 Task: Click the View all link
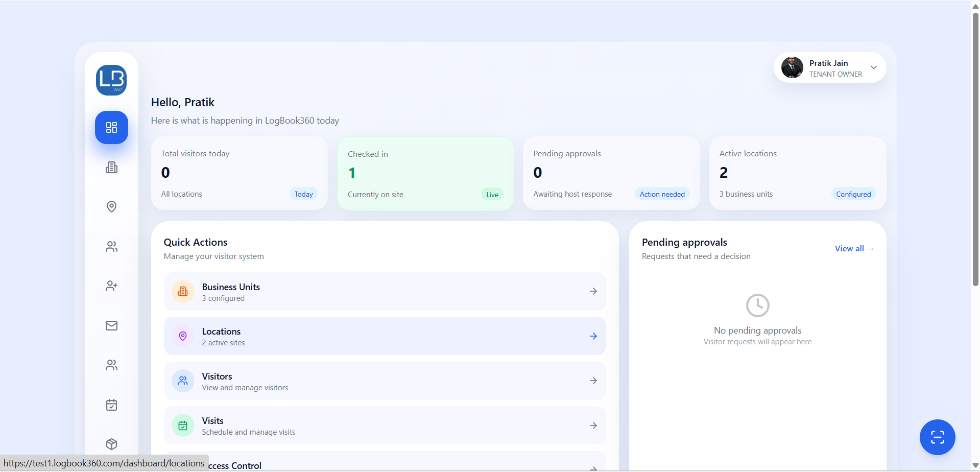(854, 249)
